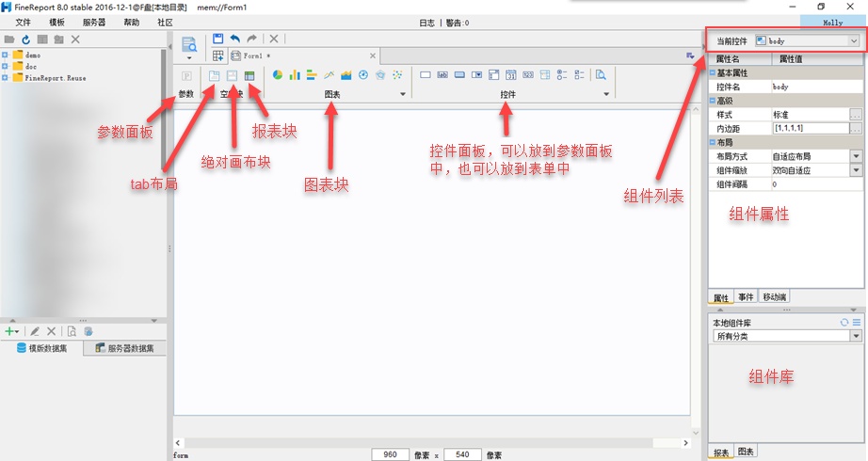
Task: Click the delete X icon beside Redo
Action: 273,39
